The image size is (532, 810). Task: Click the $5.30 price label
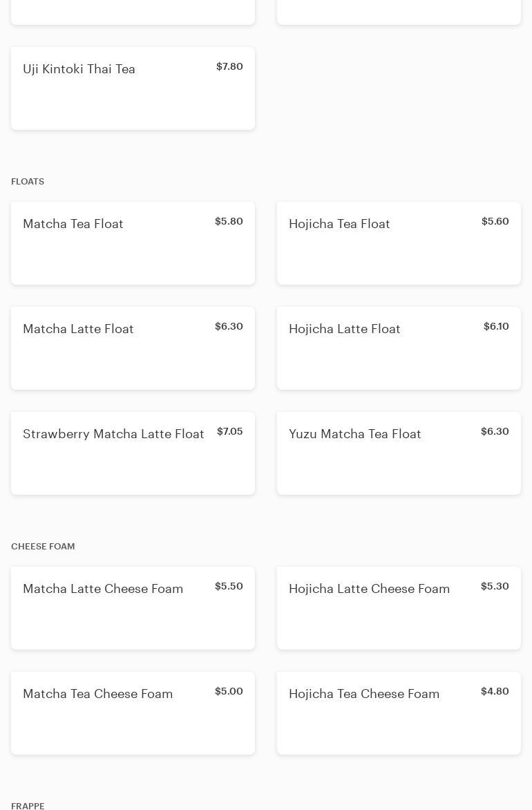coord(495,587)
